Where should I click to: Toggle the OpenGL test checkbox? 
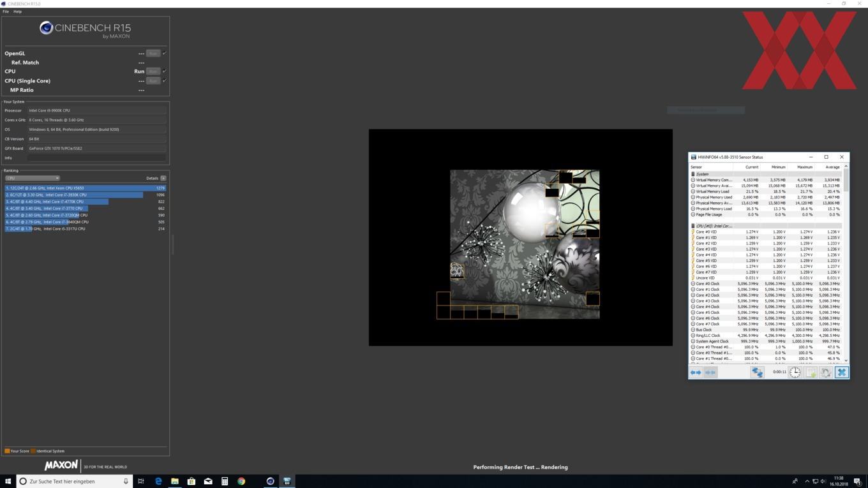pyautogui.click(x=165, y=53)
